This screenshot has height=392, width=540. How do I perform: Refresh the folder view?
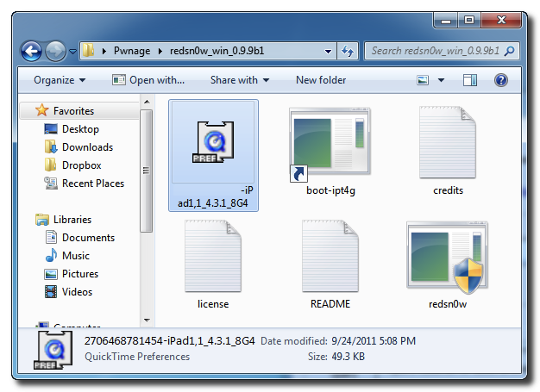[348, 52]
